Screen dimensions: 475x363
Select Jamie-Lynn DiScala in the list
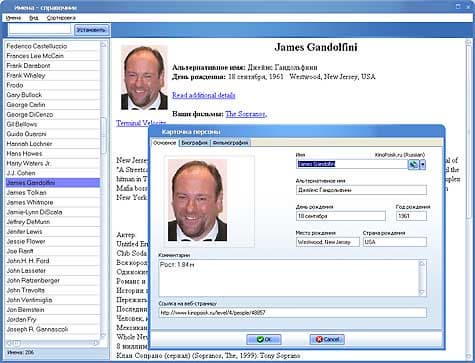[x=53, y=212]
